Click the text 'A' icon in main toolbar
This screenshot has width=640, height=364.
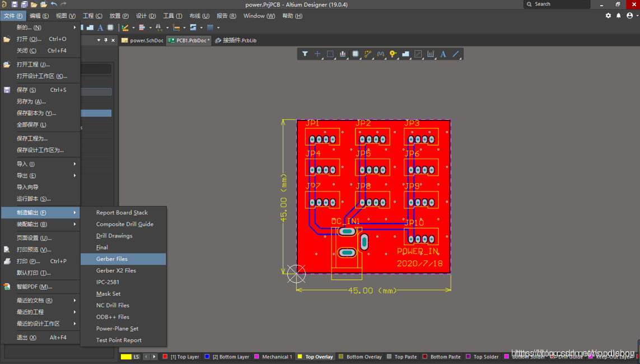(x=100, y=28)
